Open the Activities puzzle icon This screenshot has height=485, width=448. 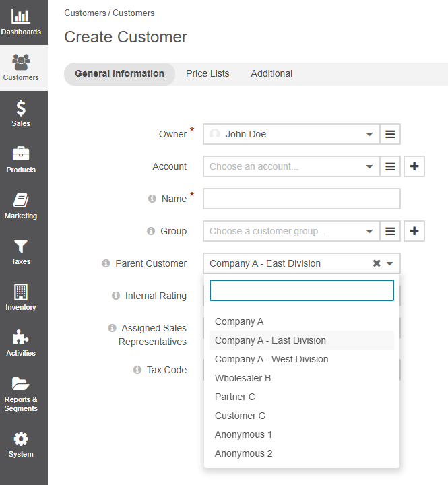21,338
